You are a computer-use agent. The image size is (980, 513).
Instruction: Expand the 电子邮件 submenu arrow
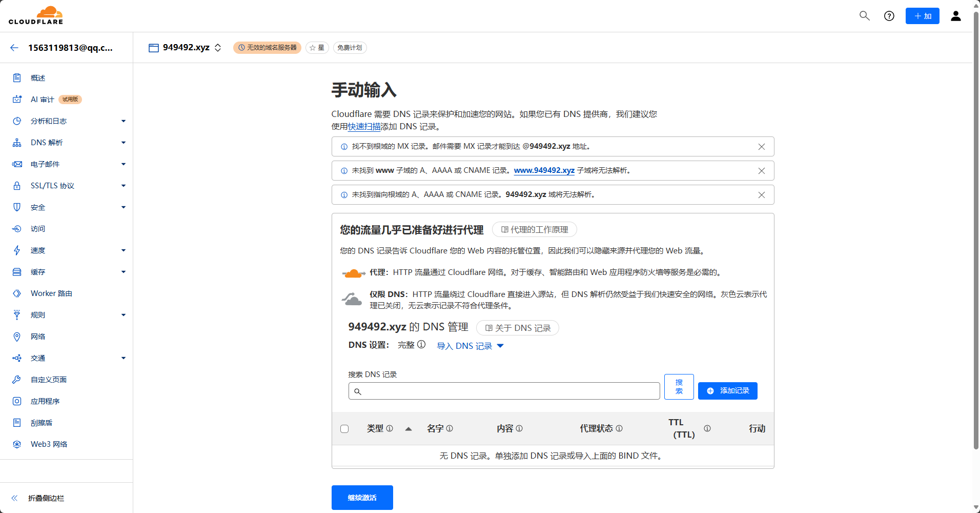click(124, 164)
